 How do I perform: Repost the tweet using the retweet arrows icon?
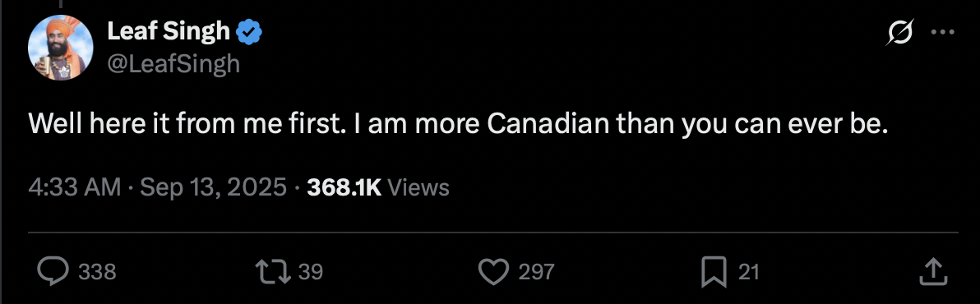pos(273,271)
